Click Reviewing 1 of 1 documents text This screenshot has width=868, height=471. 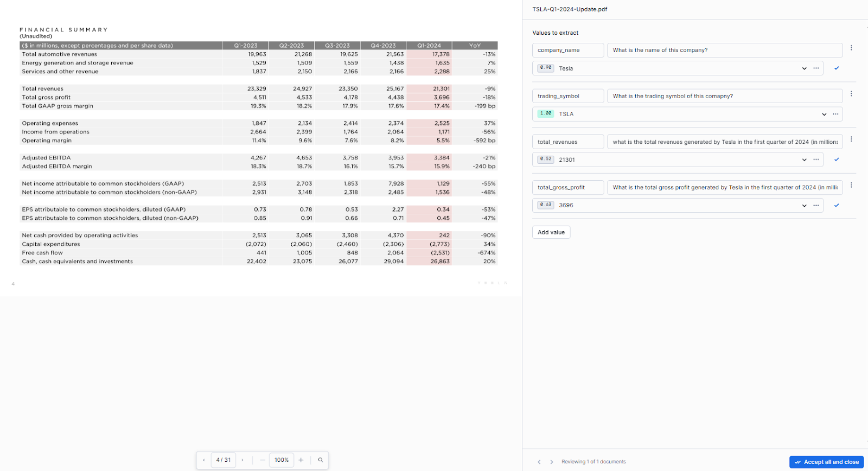pos(593,462)
